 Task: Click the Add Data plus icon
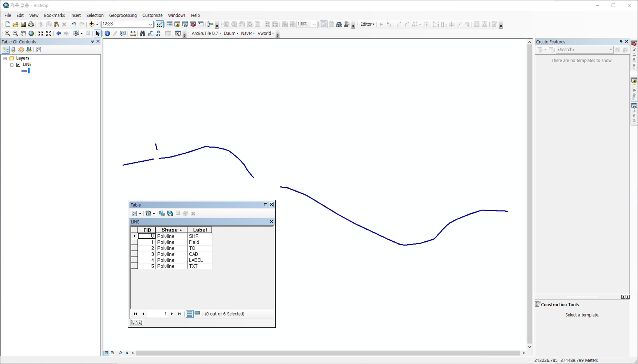point(91,24)
